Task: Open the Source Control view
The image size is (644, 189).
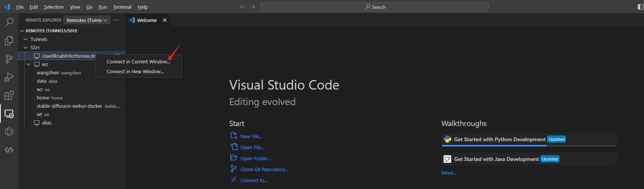Action: click(9, 58)
